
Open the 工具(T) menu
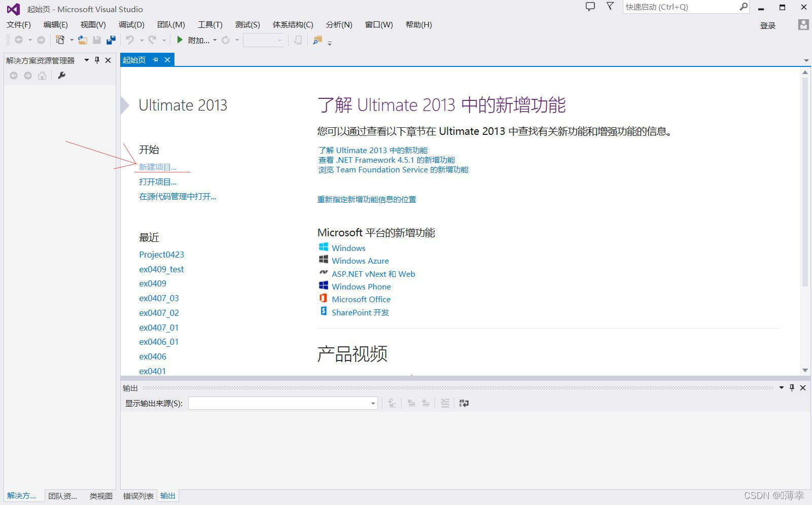[209, 24]
